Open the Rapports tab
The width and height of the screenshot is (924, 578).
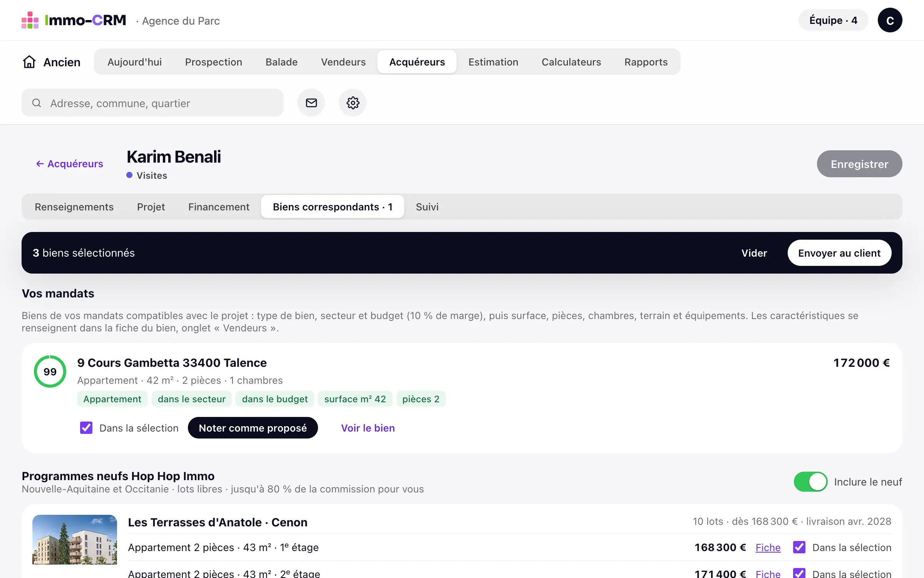(646, 62)
